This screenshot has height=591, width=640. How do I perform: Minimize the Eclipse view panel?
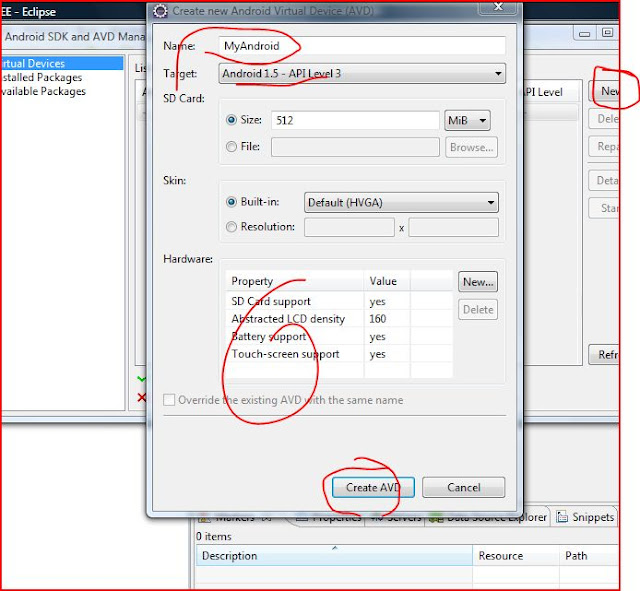point(584,33)
